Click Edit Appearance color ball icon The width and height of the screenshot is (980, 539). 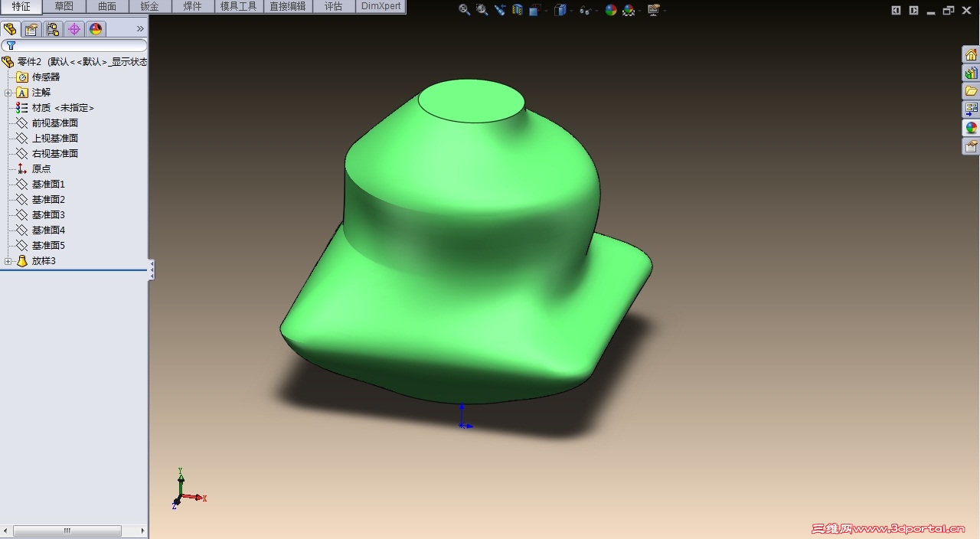[x=611, y=10]
